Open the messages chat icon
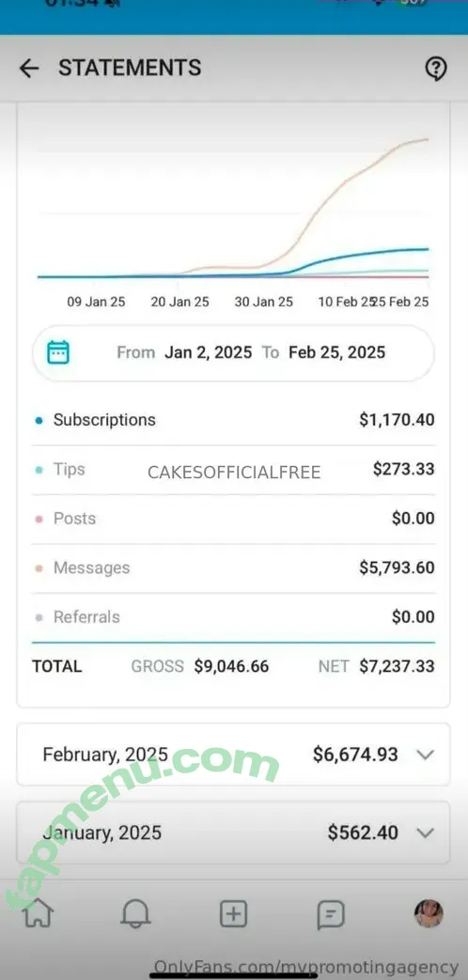468x980 pixels. coord(331,915)
